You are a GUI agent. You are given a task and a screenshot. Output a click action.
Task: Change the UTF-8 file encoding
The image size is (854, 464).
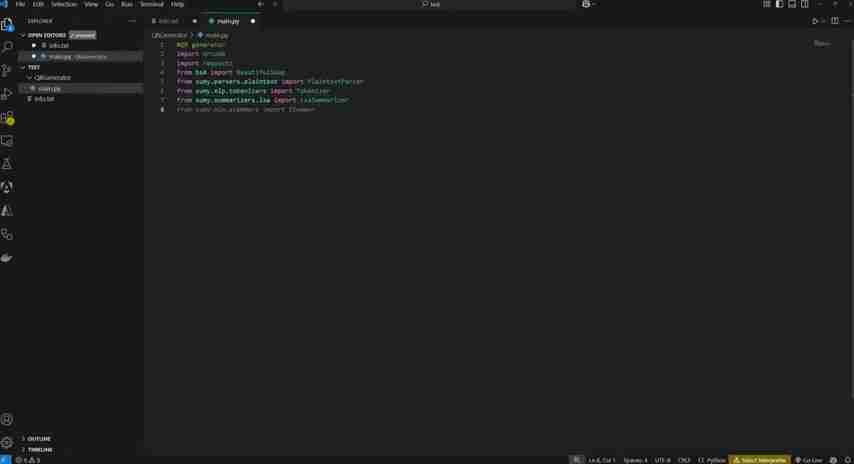click(x=662, y=460)
